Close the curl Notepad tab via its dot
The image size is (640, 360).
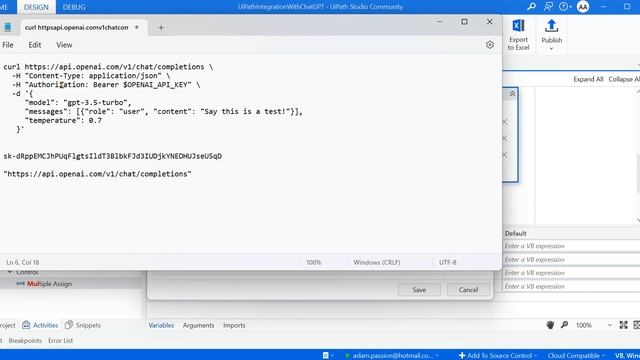coord(137,27)
